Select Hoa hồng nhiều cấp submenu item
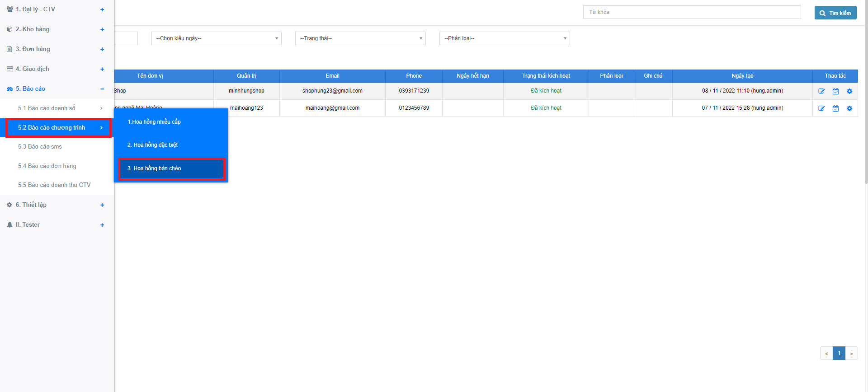868x392 pixels. click(154, 122)
